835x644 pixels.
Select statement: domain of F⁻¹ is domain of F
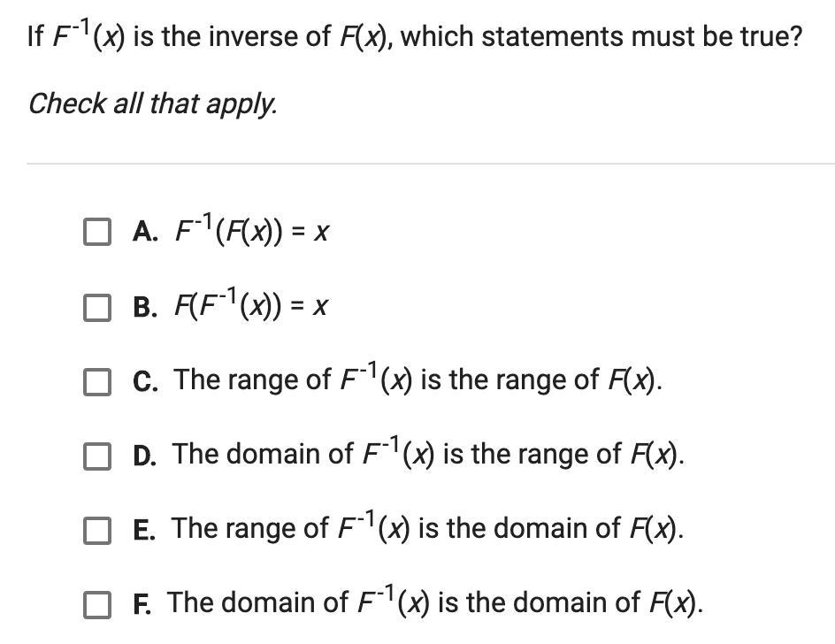(435, 602)
